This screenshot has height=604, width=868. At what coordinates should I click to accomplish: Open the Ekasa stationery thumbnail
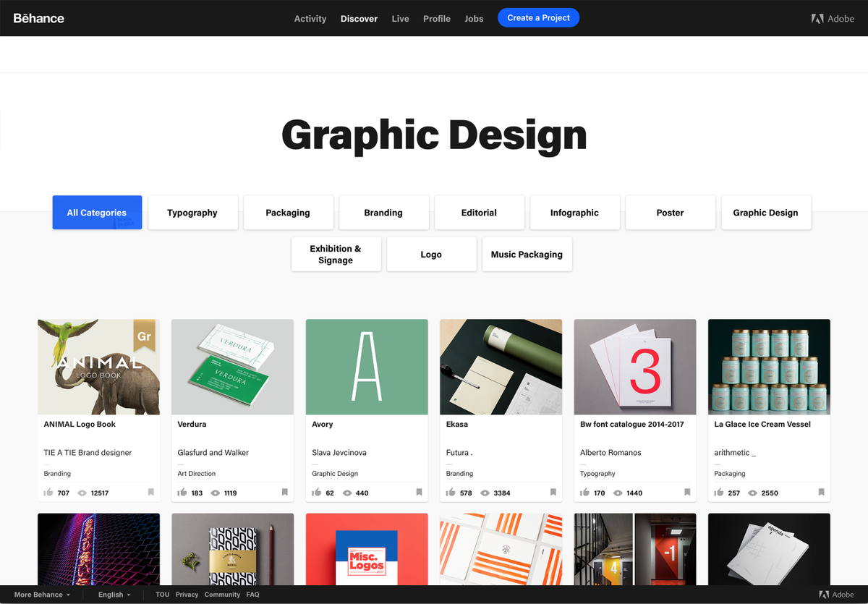pyautogui.click(x=501, y=367)
